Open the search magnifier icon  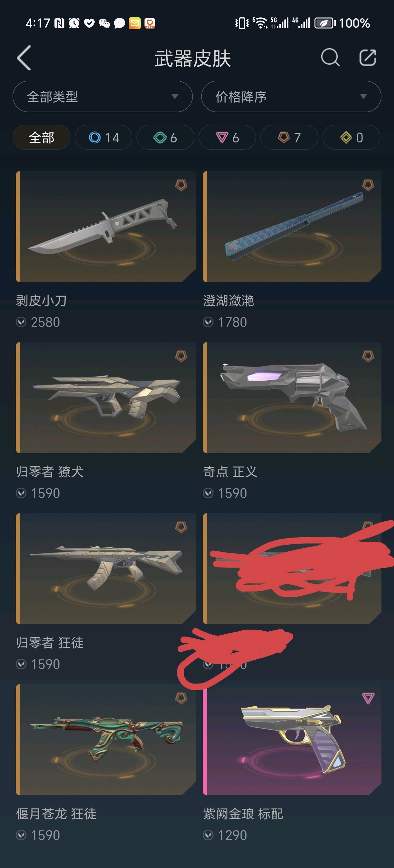coord(330,57)
